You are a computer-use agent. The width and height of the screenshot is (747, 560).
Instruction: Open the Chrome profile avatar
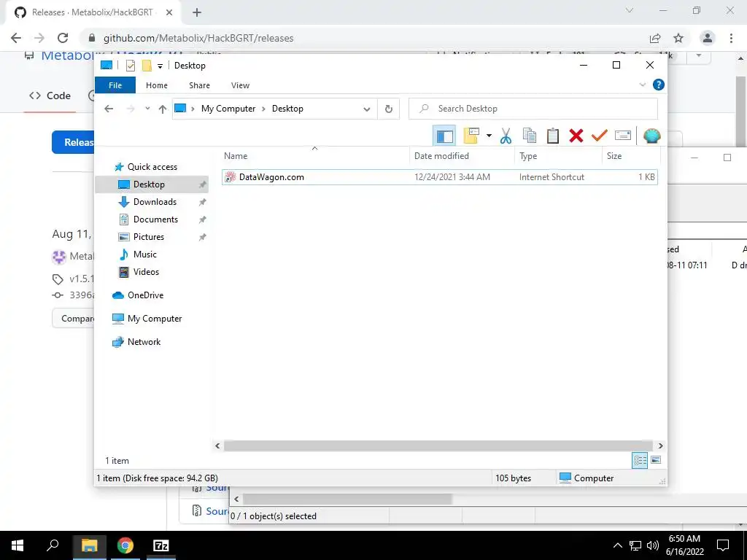[x=708, y=38]
